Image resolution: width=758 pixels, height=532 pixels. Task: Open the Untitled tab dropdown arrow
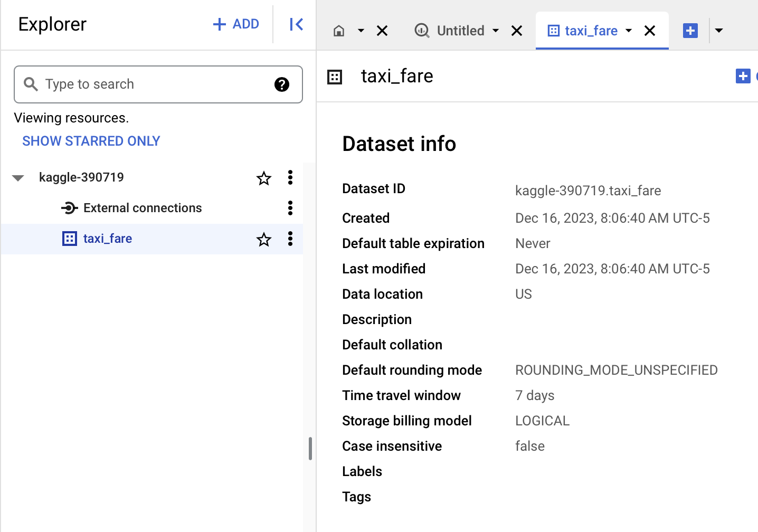[x=496, y=31]
